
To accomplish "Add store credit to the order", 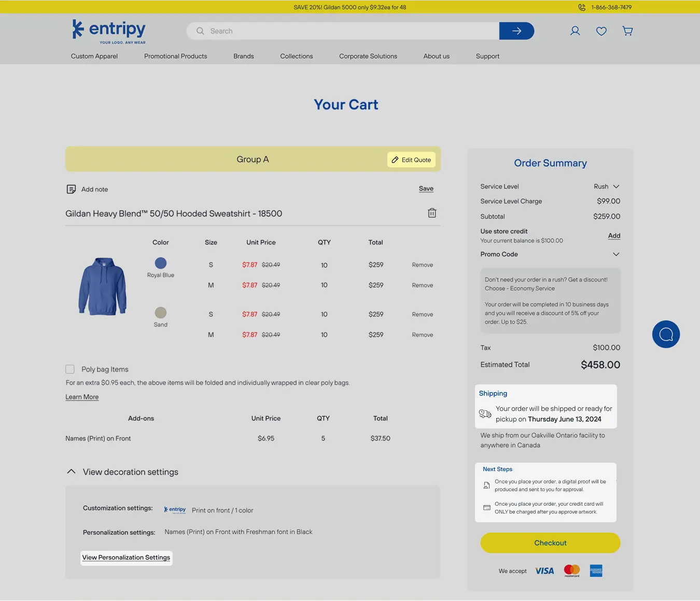I will [614, 236].
